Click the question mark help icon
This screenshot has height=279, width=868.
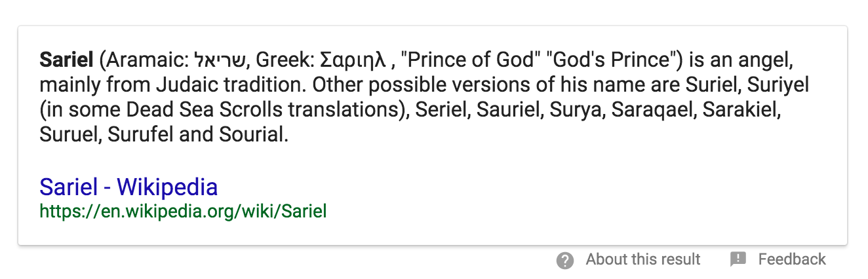point(564,260)
